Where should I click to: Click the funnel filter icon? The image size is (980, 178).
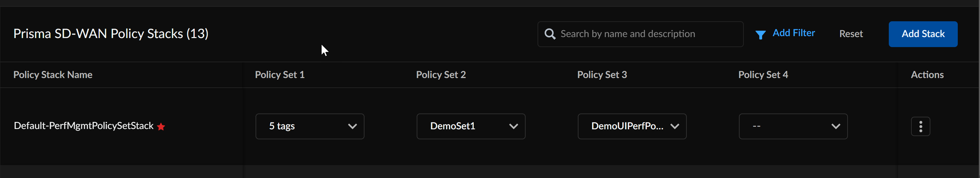click(760, 35)
